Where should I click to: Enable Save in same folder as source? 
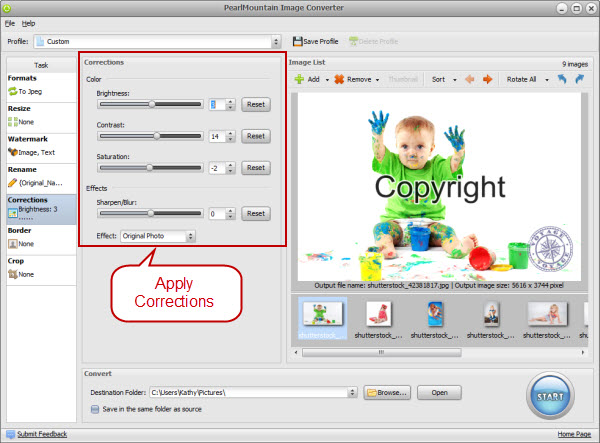[95, 407]
